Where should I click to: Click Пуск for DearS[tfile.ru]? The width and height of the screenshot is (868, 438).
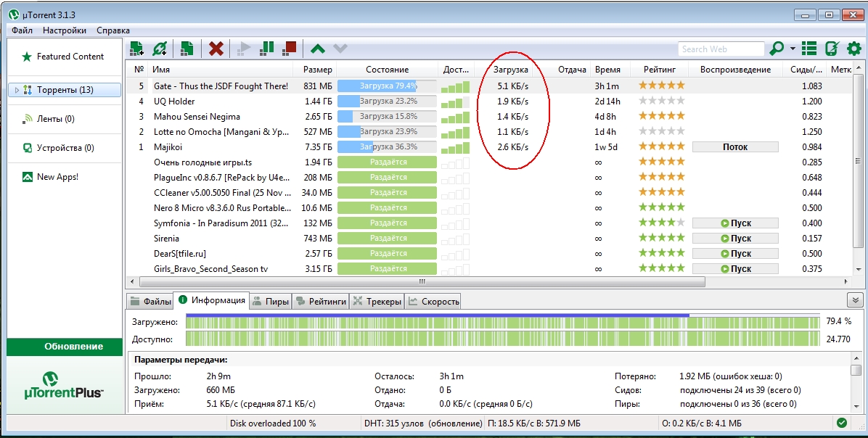click(735, 254)
